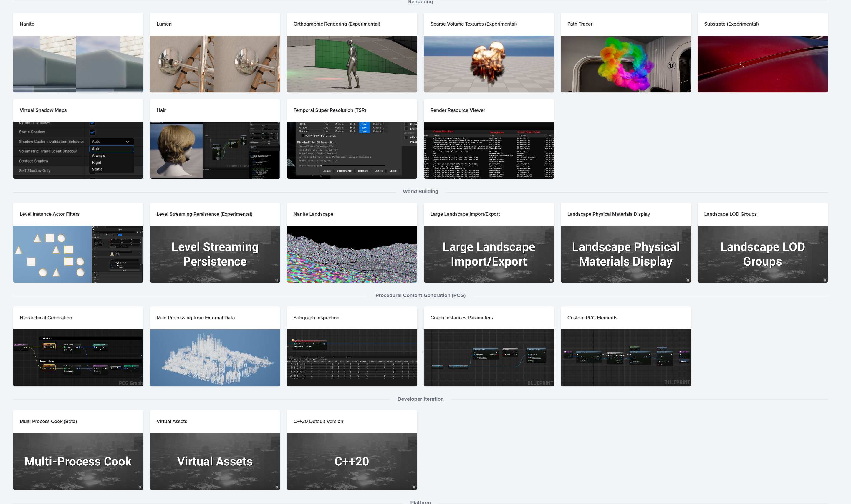
Task: Open Orthographic Rendering (Experimental) thumbnail
Action: point(352,64)
